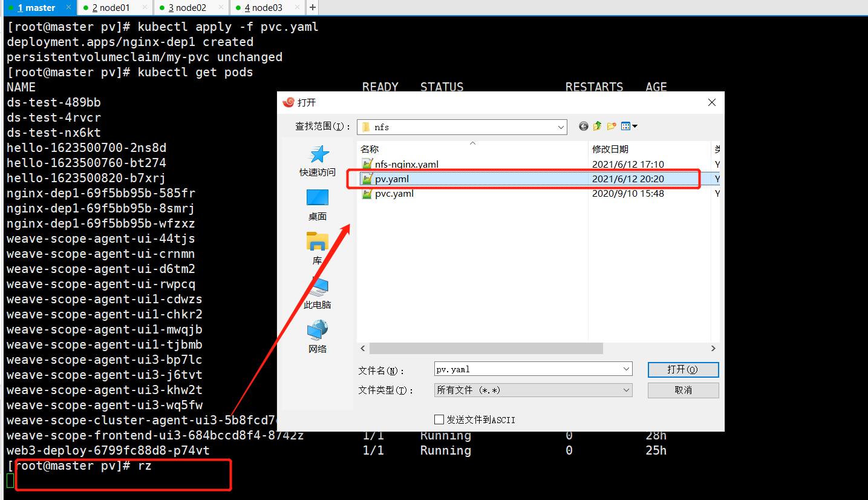The image size is (868, 500).
Task: Click the nfs-nginx.yaml file icon
Action: [x=367, y=164]
